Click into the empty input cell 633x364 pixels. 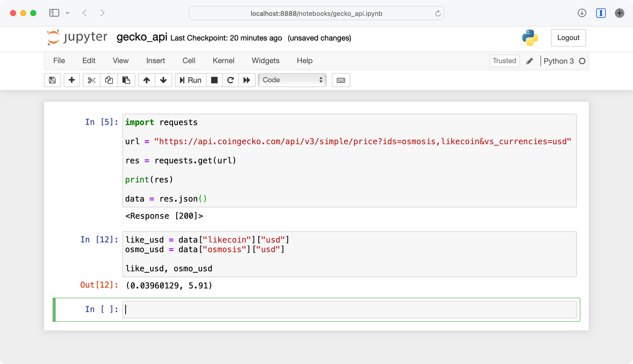tap(350, 309)
